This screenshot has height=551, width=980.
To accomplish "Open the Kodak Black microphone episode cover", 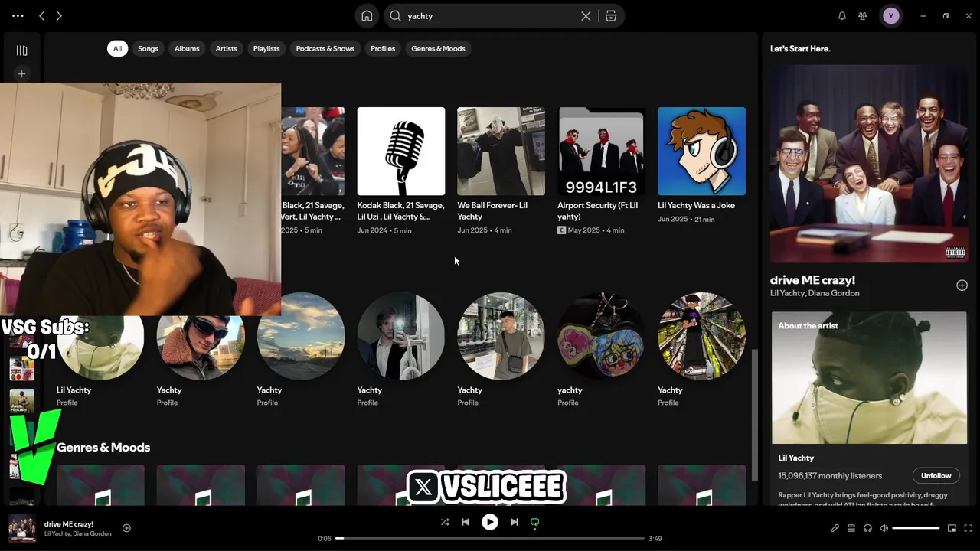I will click(401, 151).
